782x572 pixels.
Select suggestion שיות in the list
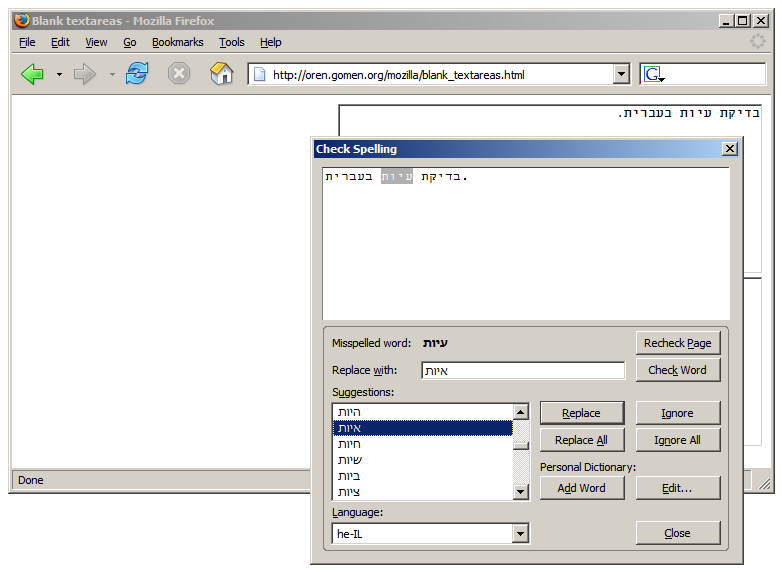[422, 460]
